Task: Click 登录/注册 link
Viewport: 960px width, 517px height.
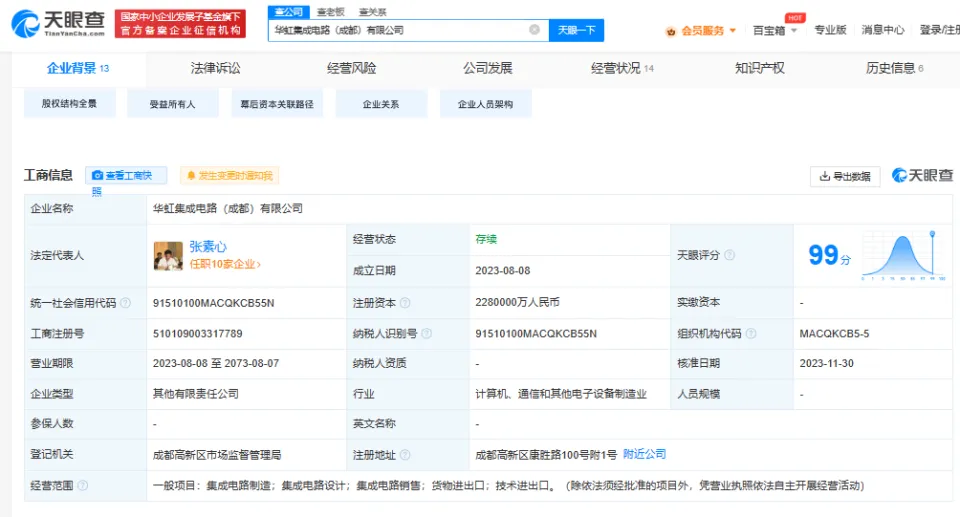Action: point(939,30)
